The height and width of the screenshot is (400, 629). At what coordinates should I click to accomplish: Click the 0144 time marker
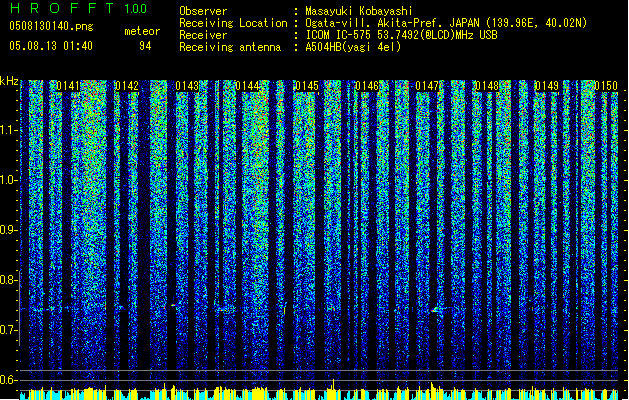247,86
